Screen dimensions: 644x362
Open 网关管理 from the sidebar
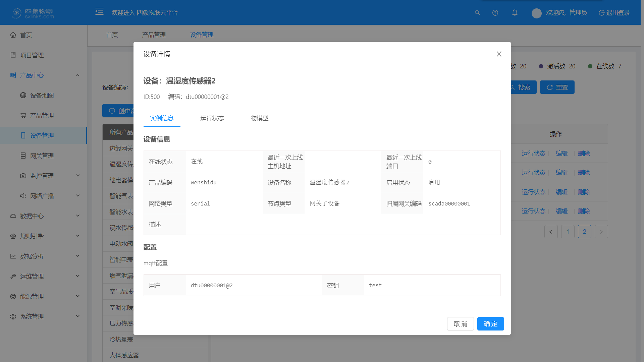click(x=41, y=155)
